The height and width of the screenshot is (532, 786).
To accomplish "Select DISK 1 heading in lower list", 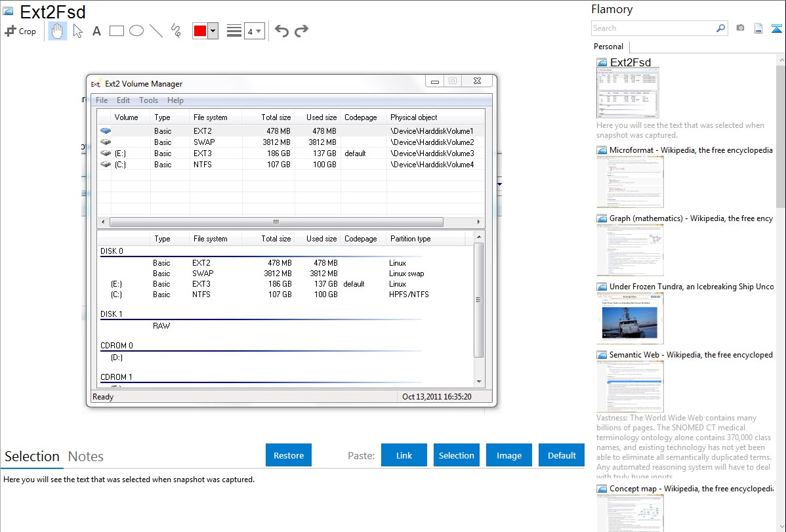I will pos(112,314).
